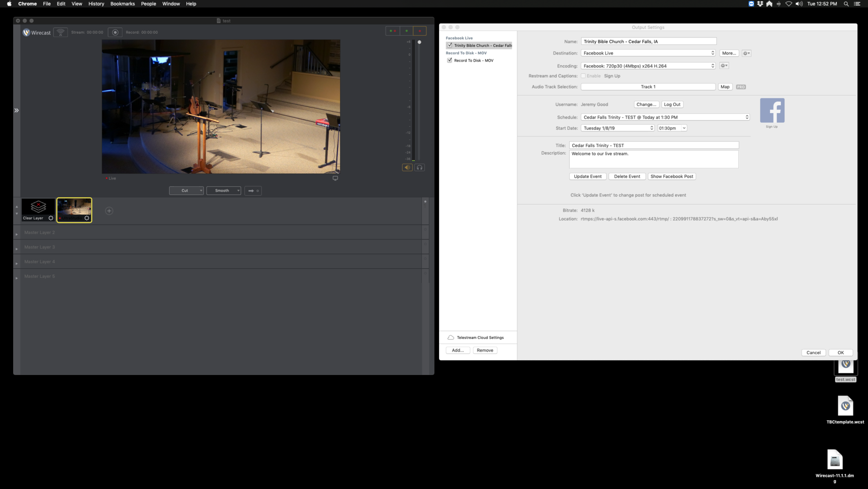Click the Restream Sign Up link

coord(612,76)
